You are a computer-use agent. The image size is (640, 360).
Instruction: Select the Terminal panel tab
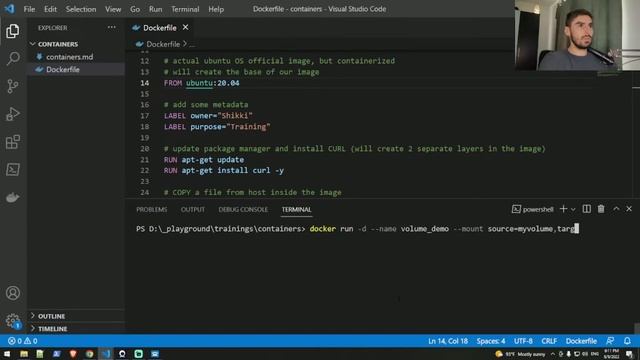coord(296,209)
